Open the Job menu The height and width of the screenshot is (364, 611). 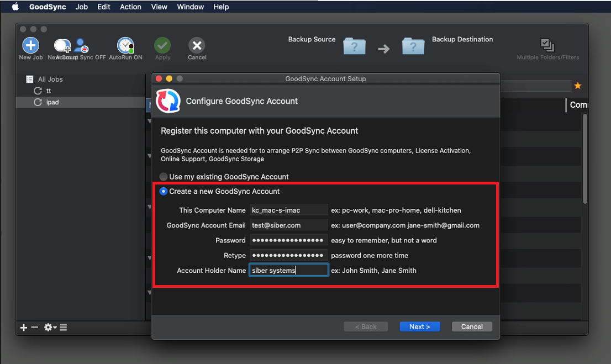click(82, 7)
